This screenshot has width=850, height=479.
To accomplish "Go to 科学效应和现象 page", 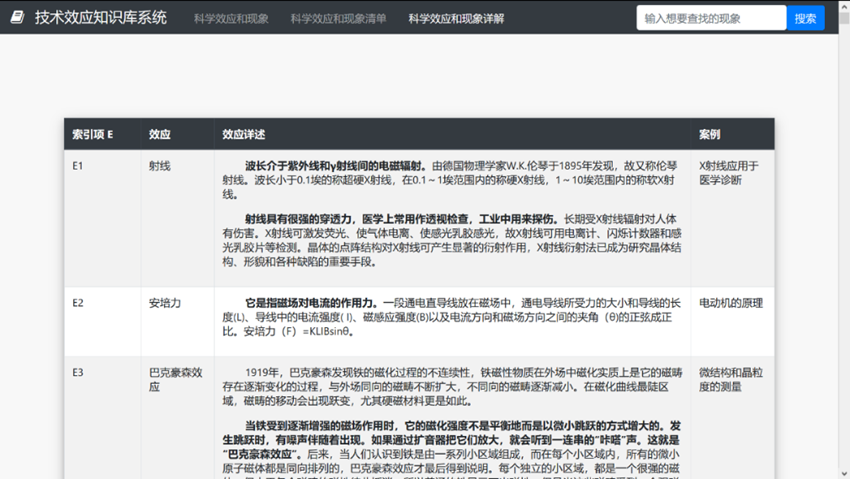I will [231, 18].
